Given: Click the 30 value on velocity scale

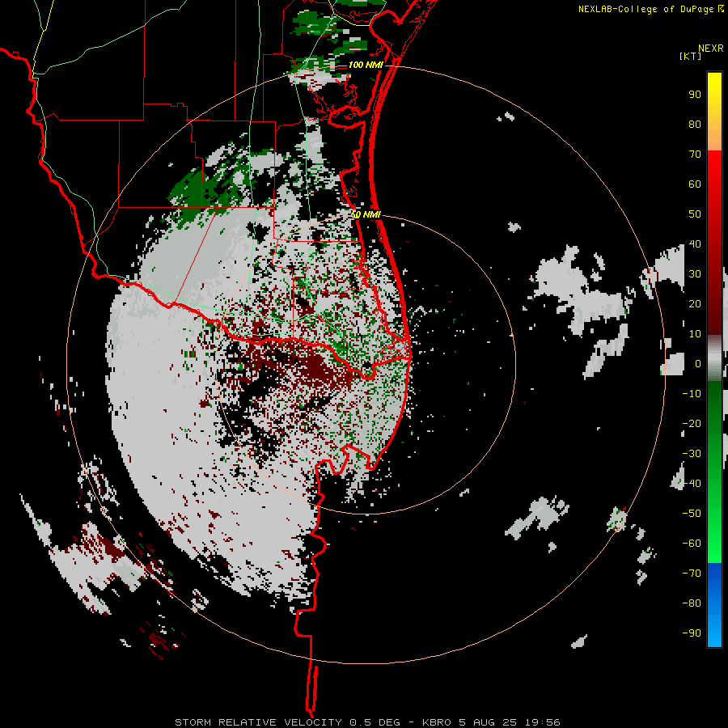Looking at the screenshot, I should [695, 274].
